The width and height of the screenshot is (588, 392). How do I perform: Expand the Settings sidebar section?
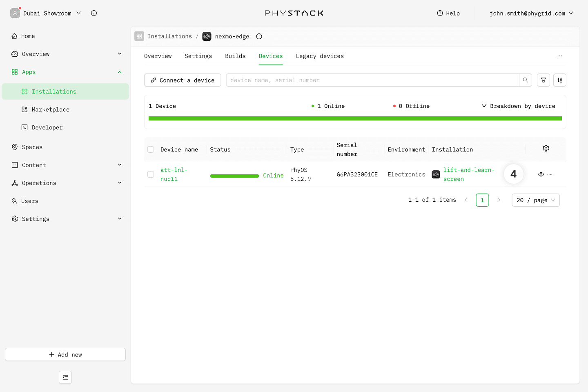click(x=120, y=218)
